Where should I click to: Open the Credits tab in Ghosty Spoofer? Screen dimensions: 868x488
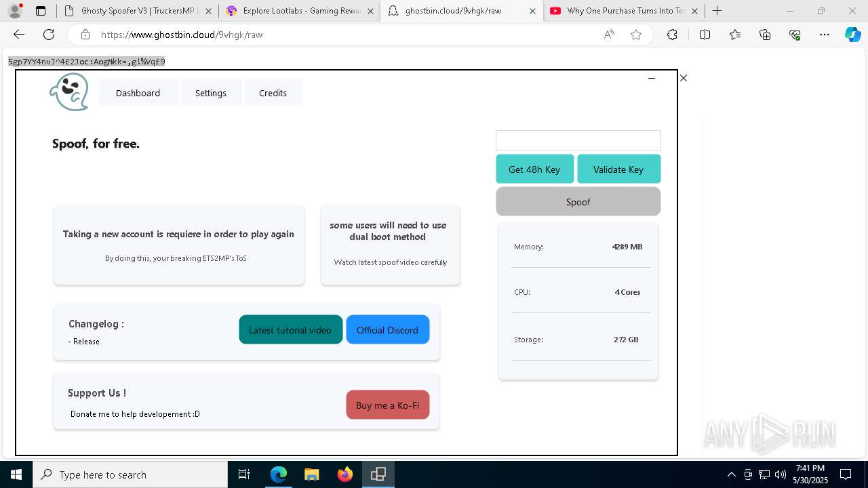point(273,93)
